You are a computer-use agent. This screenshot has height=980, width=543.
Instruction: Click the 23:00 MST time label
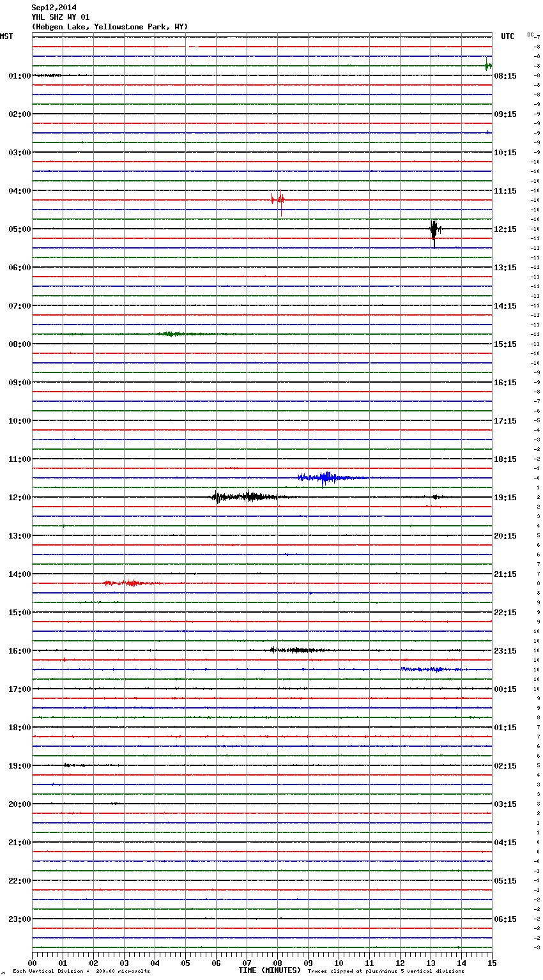click(x=20, y=919)
